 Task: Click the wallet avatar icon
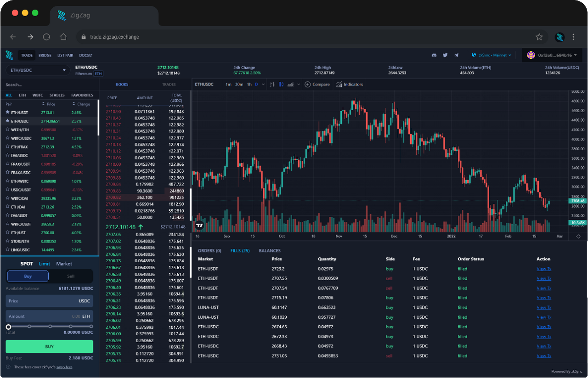[x=531, y=55]
